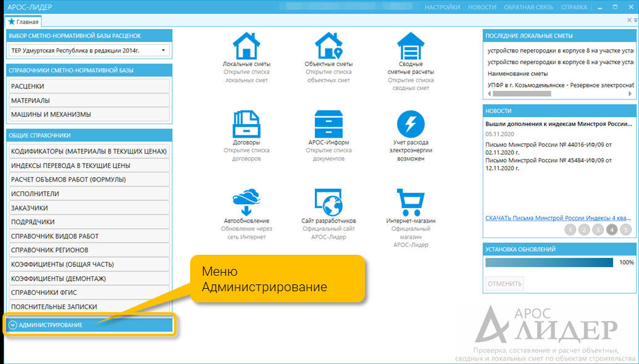The height and width of the screenshot is (364, 639).
Task: Open recent estimate УПФР в г. Козьмодемьянске
Action: click(x=560, y=85)
